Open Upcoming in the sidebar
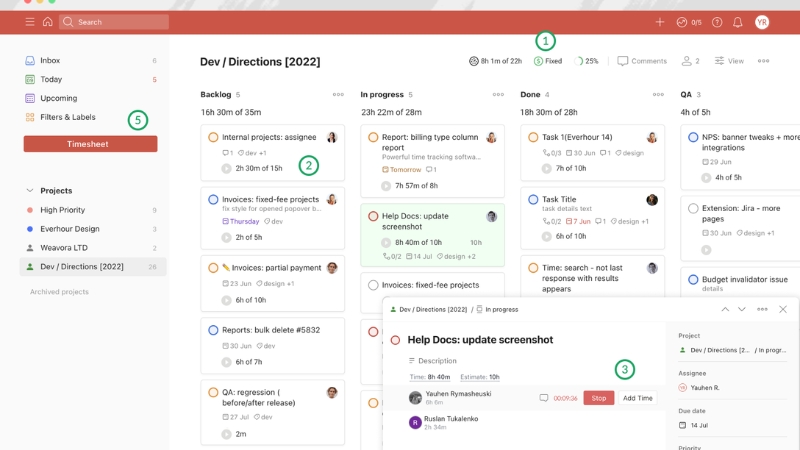The image size is (800, 450). coord(59,98)
